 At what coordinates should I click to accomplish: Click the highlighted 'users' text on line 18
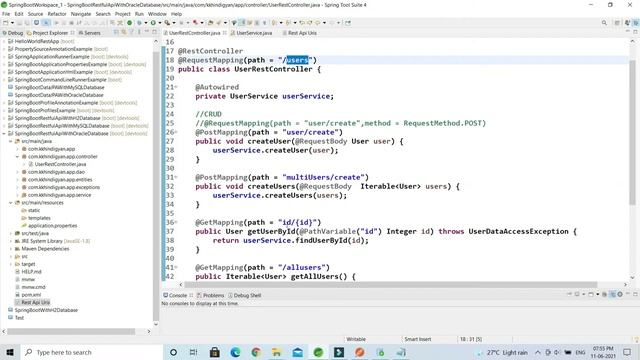tap(297, 60)
